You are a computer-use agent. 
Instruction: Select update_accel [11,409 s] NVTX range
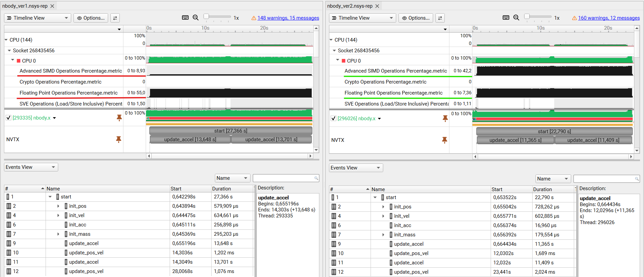[593, 140]
